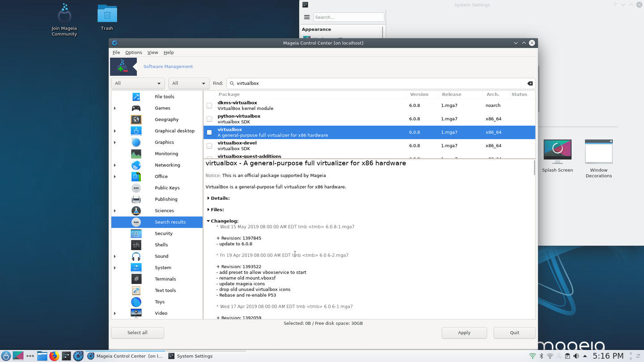Open the Help menu

(x=169, y=52)
